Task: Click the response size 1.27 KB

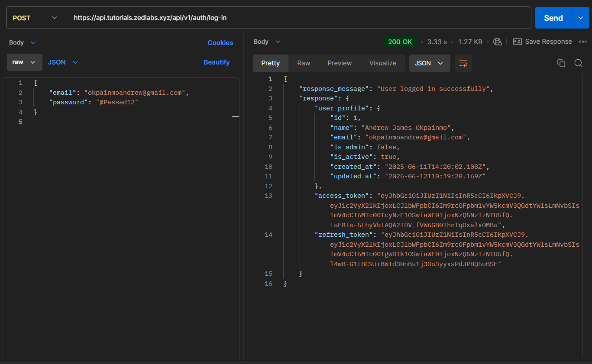Action: (470, 42)
